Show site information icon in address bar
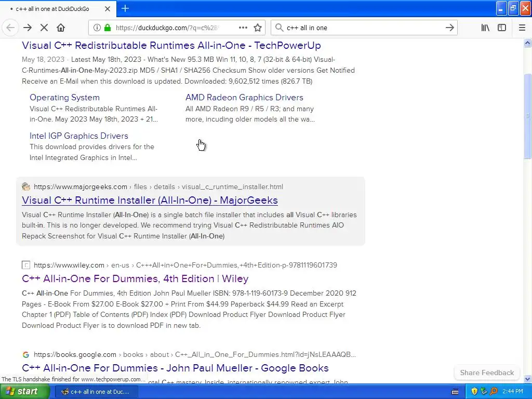532x399 pixels. [97, 28]
